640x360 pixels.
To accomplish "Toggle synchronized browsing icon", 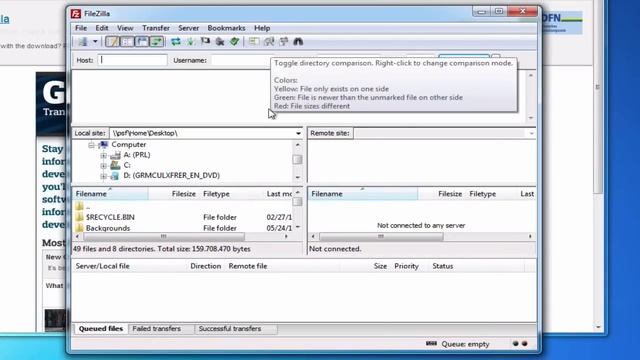I will coord(284,41).
